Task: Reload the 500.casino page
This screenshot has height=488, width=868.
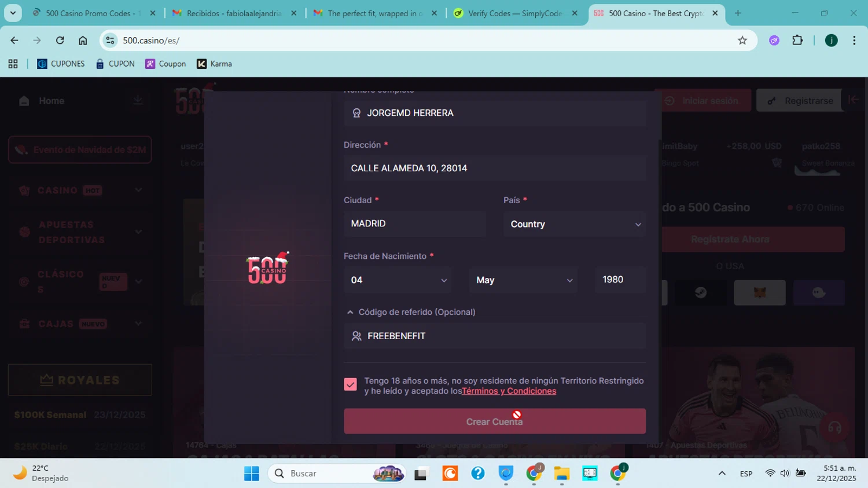Action: tap(60, 41)
